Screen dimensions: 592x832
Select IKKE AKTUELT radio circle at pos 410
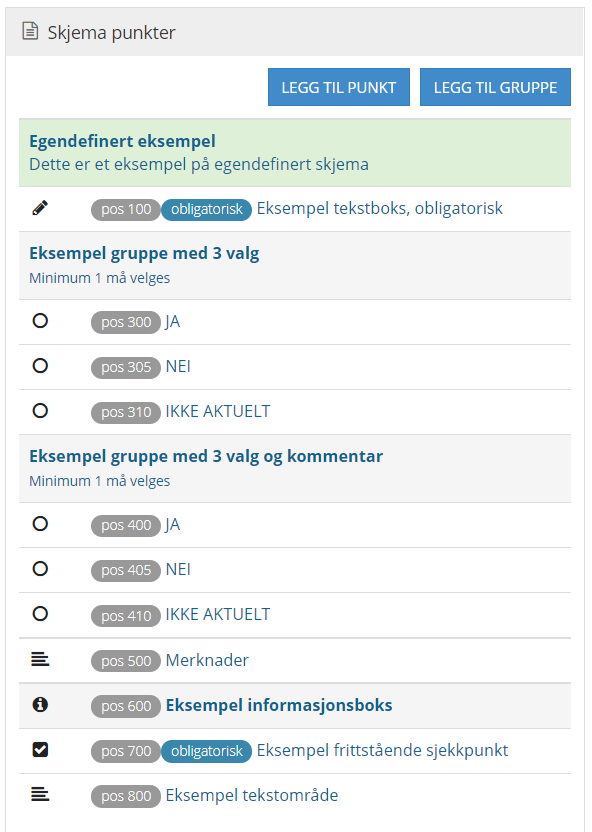tap(40, 614)
